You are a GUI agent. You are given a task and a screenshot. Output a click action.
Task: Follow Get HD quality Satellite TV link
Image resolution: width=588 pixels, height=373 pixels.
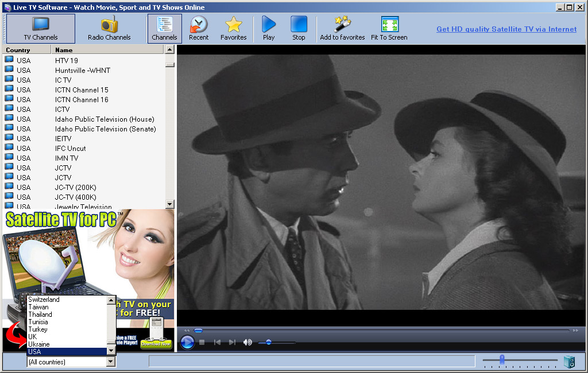pyautogui.click(x=506, y=29)
